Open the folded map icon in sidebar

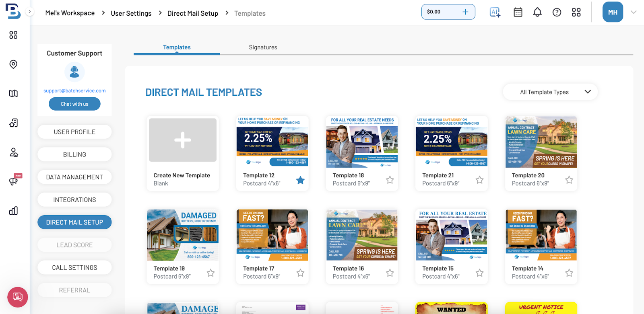pos(13,93)
